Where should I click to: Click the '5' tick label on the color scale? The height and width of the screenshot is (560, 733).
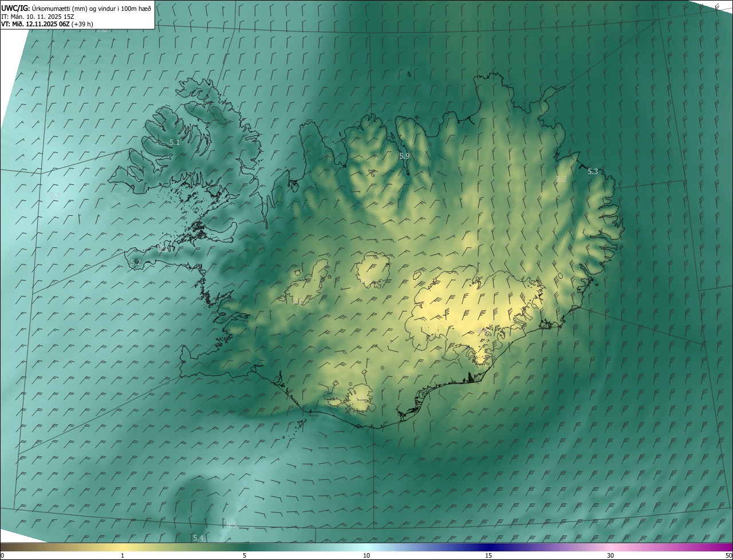coord(245,555)
